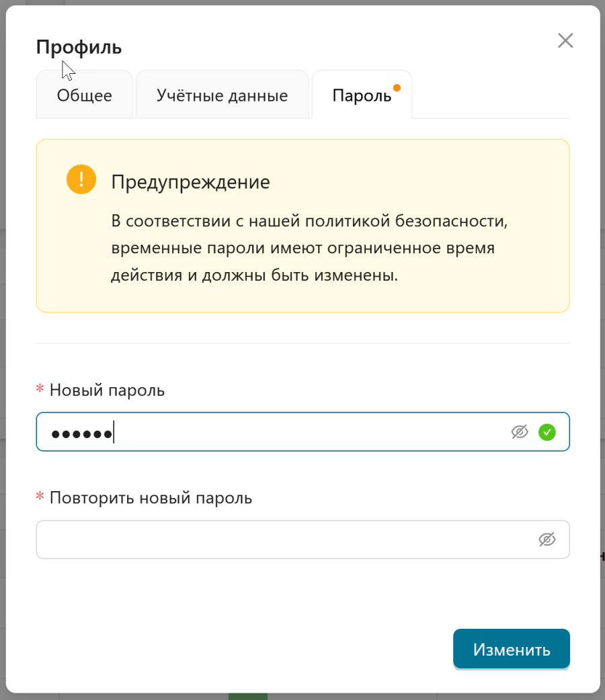Click the security policy warning text
605x700 pixels.
point(309,248)
